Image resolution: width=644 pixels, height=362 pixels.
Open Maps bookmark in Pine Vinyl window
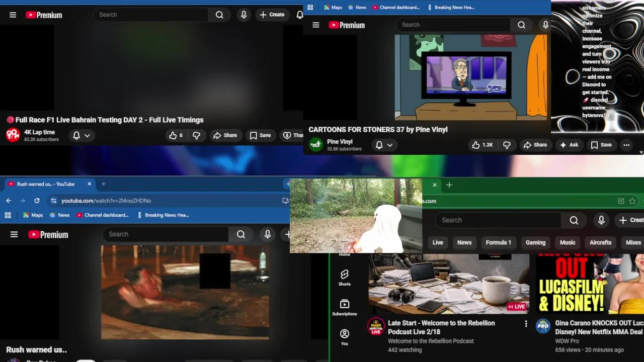(x=332, y=8)
